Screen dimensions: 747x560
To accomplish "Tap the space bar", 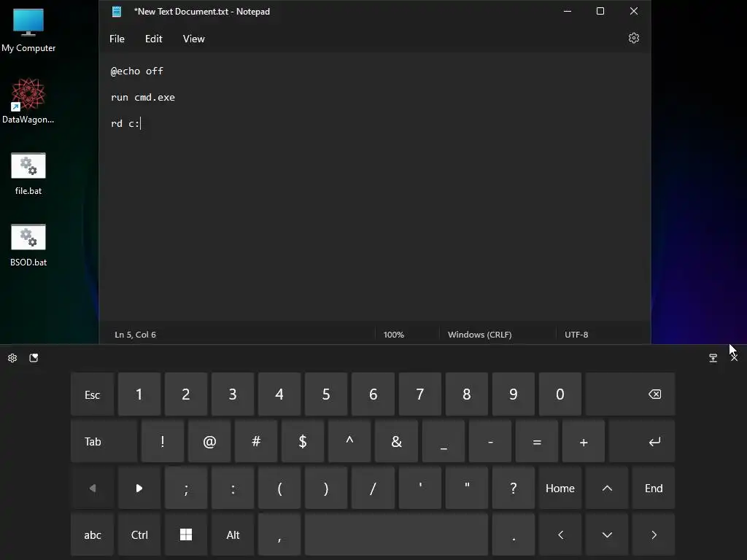I will (396, 534).
